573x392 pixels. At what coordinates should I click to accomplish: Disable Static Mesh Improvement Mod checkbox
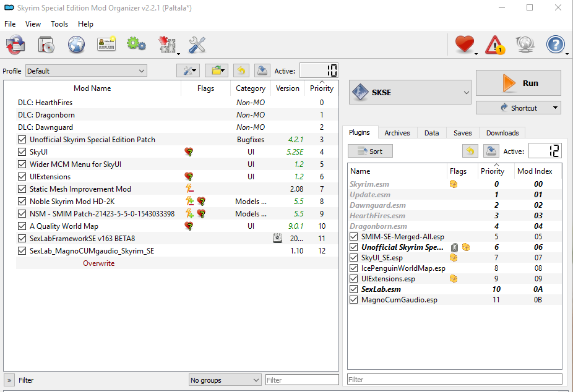tap(22, 189)
